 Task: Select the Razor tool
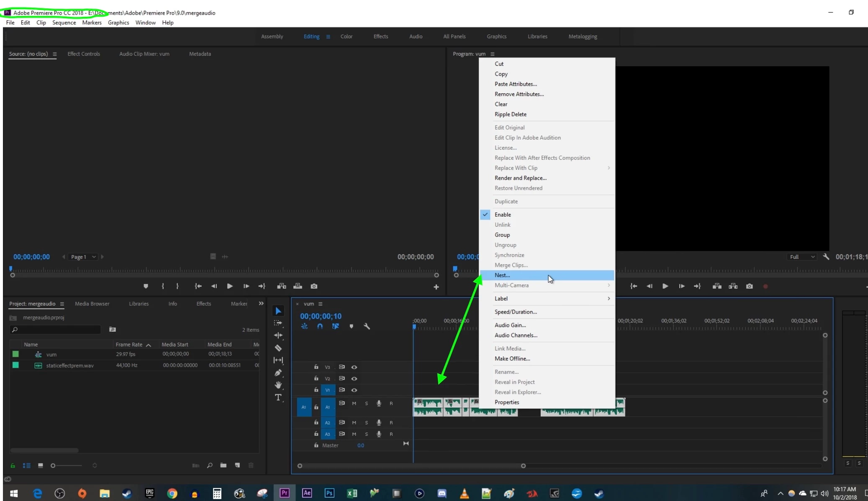click(x=278, y=348)
